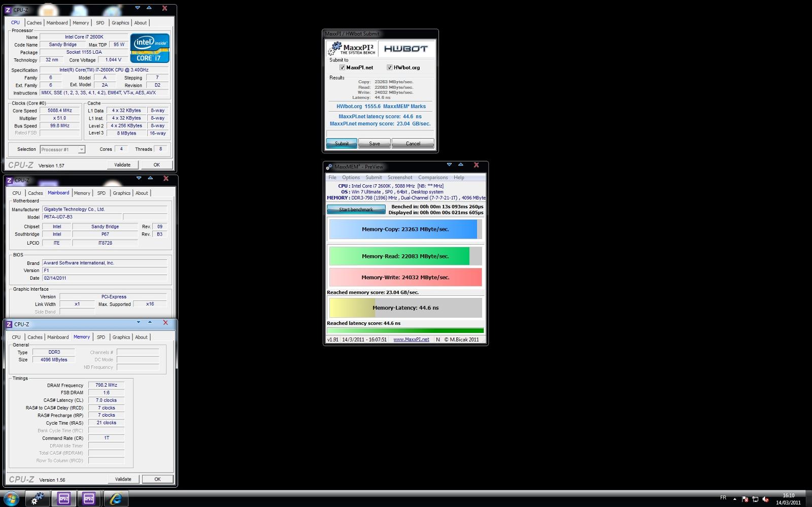812x507 pixels.
Task: Close the top CPU-Z window
Action: [164, 8]
